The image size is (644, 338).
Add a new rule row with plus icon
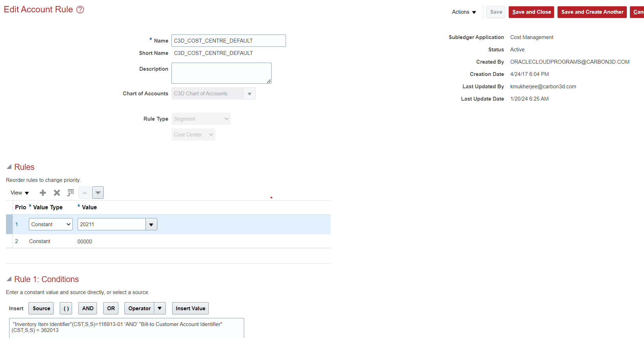coord(43,193)
